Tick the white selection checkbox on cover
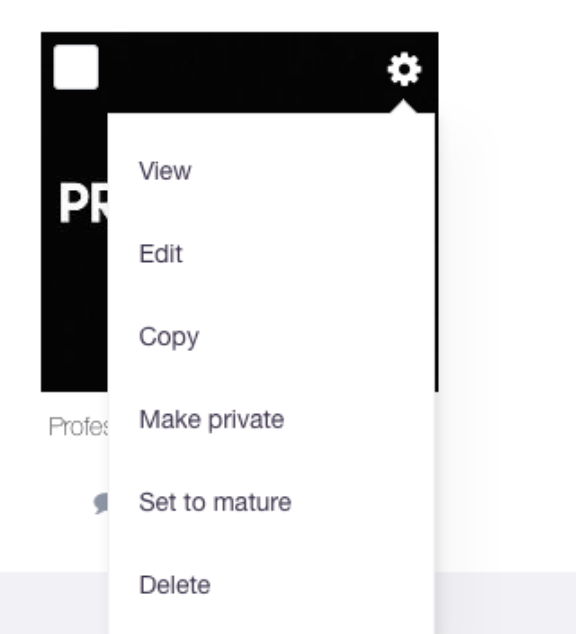 click(76, 67)
